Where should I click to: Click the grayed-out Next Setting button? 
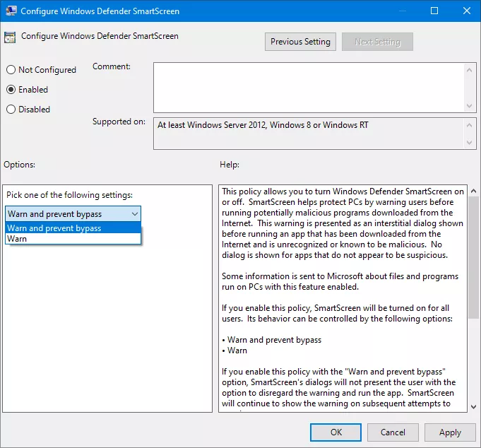tap(377, 42)
